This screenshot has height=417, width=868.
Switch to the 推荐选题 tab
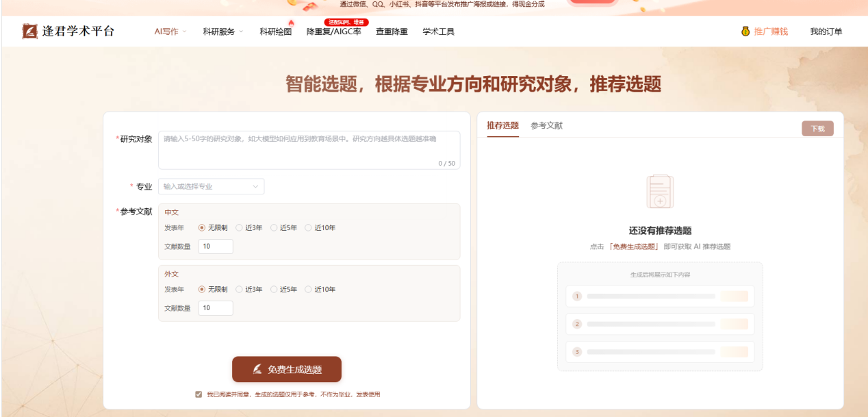pyautogui.click(x=503, y=125)
